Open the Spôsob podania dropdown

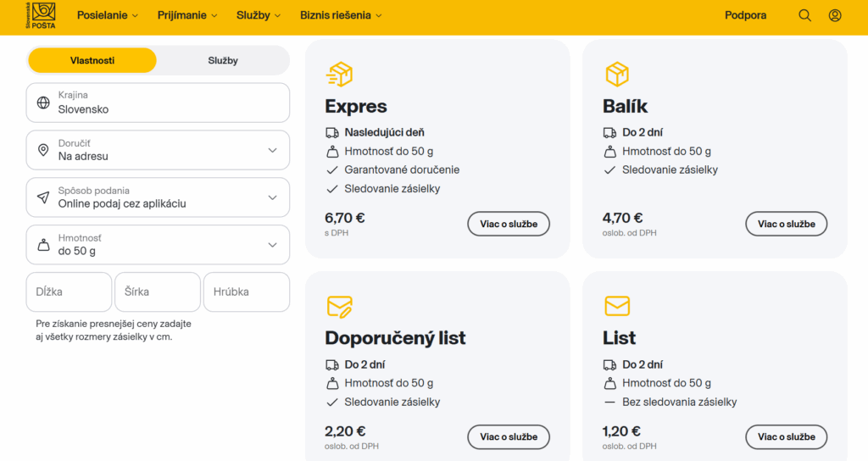point(158,197)
